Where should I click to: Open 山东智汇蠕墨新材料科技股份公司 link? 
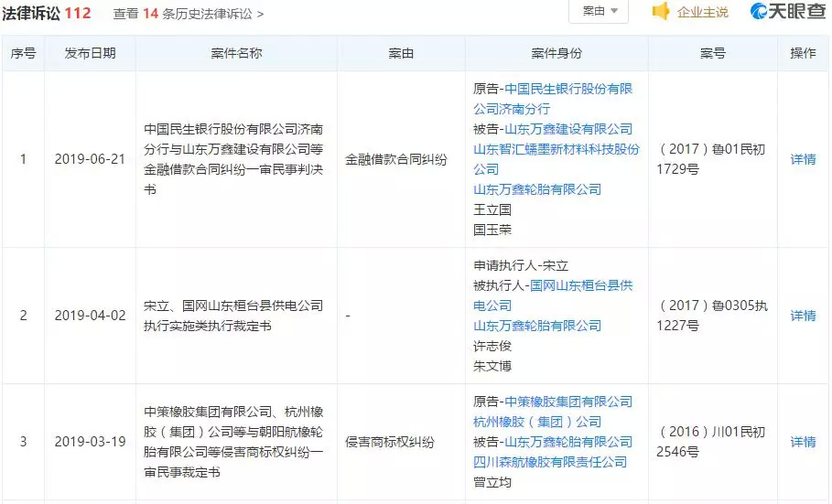coord(556,159)
